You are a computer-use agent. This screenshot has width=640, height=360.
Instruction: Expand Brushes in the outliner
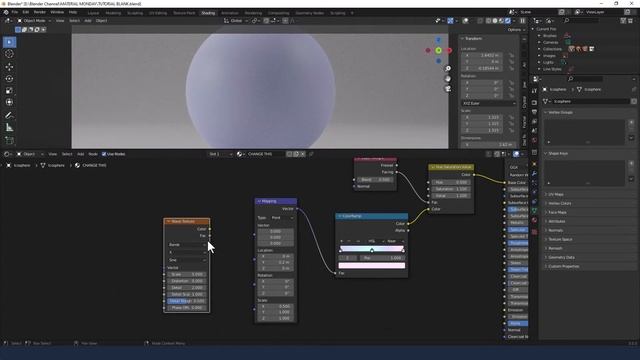pyautogui.click(x=539, y=36)
